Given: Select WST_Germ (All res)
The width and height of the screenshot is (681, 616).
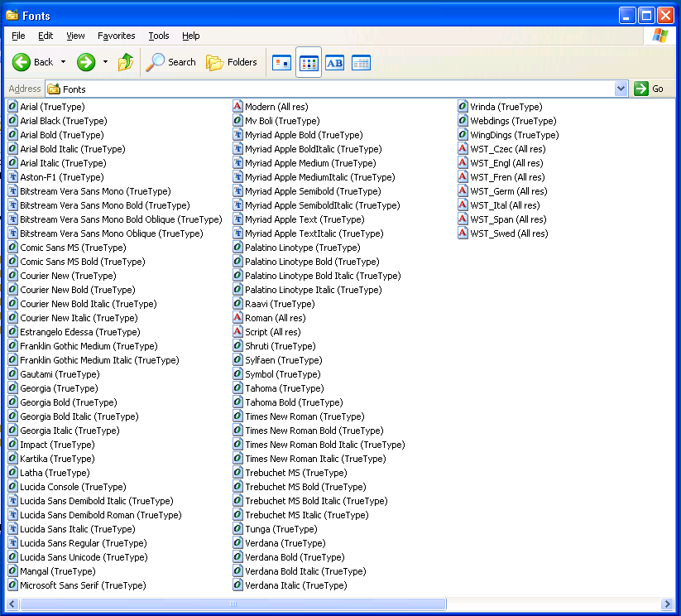Looking at the screenshot, I should click(x=509, y=191).
